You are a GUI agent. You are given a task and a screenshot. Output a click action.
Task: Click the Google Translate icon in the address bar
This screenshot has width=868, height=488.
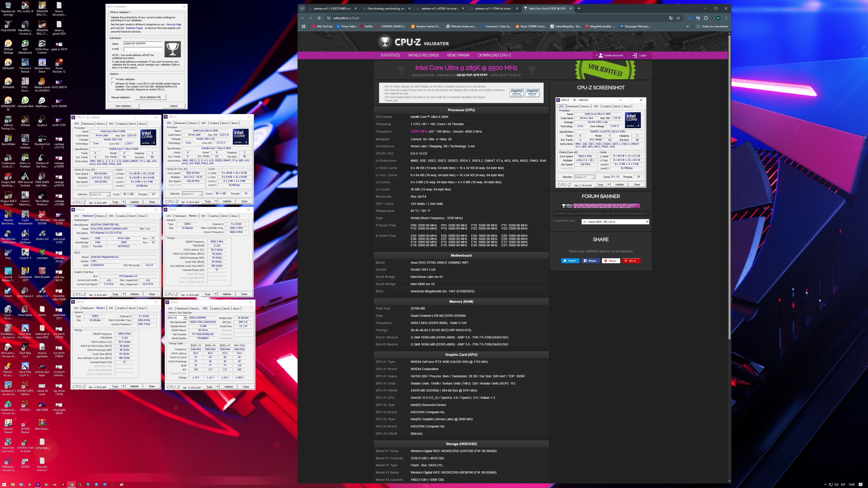(x=671, y=18)
